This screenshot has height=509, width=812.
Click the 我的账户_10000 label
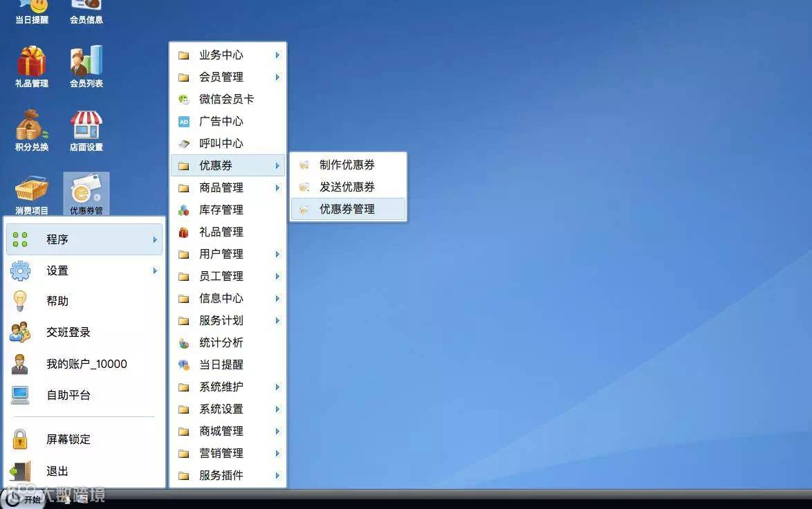tap(86, 364)
